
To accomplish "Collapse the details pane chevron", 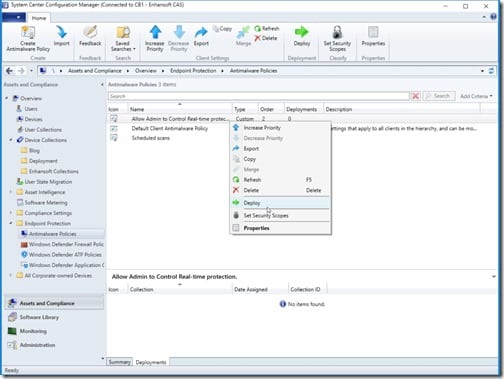I will (x=494, y=277).
